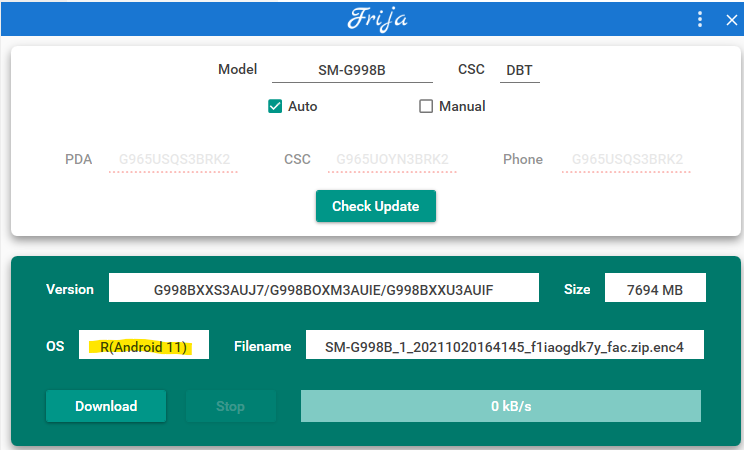Viewport: 744px width, 450px height.
Task: Click the Frija title logo
Action: click(x=377, y=19)
